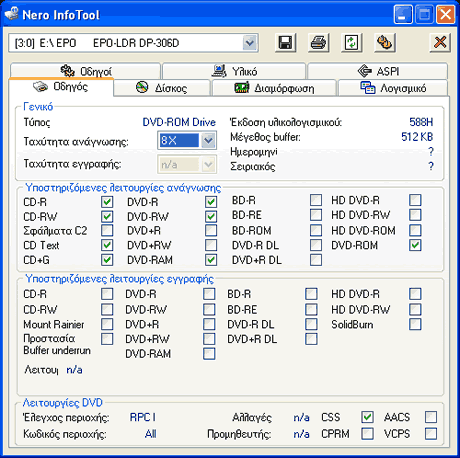Click the DVD-ROM Drive type value

(x=179, y=122)
